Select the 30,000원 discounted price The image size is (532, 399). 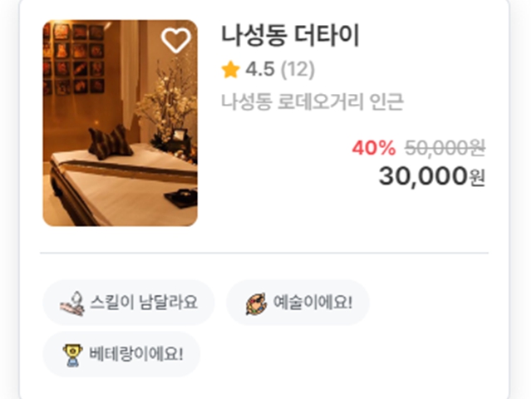click(431, 176)
